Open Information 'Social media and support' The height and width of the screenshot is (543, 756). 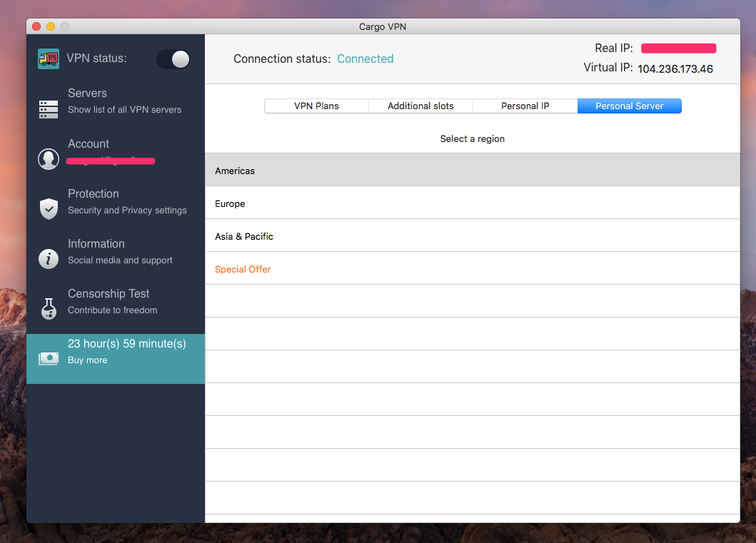(120, 260)
